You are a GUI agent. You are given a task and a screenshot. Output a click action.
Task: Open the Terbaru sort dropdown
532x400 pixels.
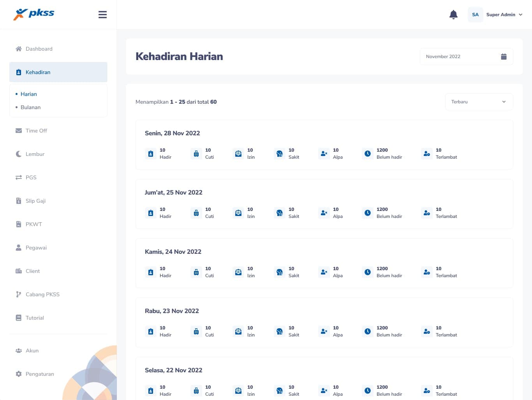[479, 102]
